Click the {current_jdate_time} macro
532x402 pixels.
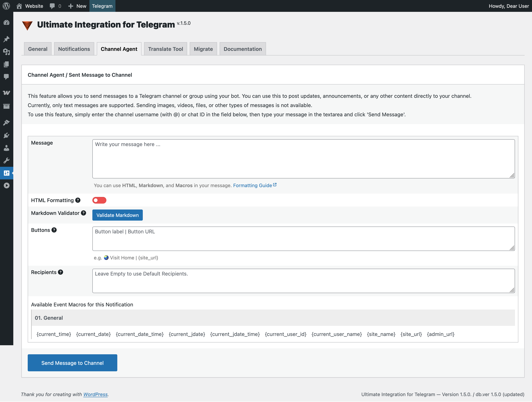click(x=235, y=334)
